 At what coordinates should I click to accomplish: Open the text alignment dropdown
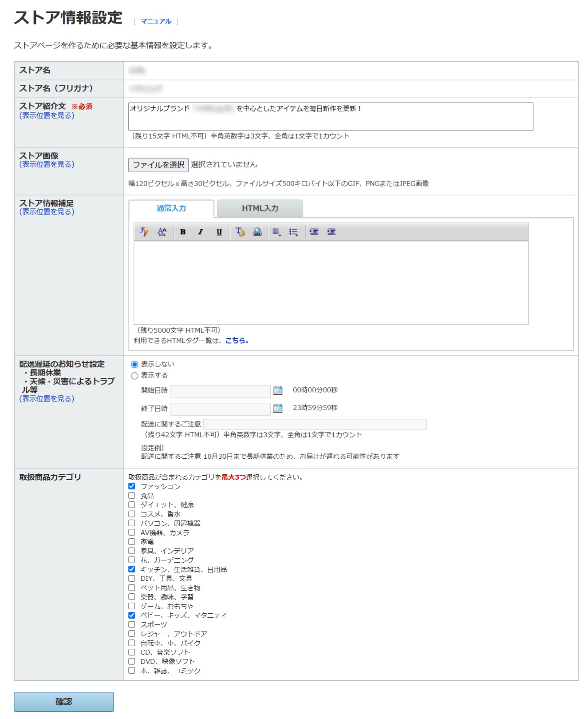276,232
